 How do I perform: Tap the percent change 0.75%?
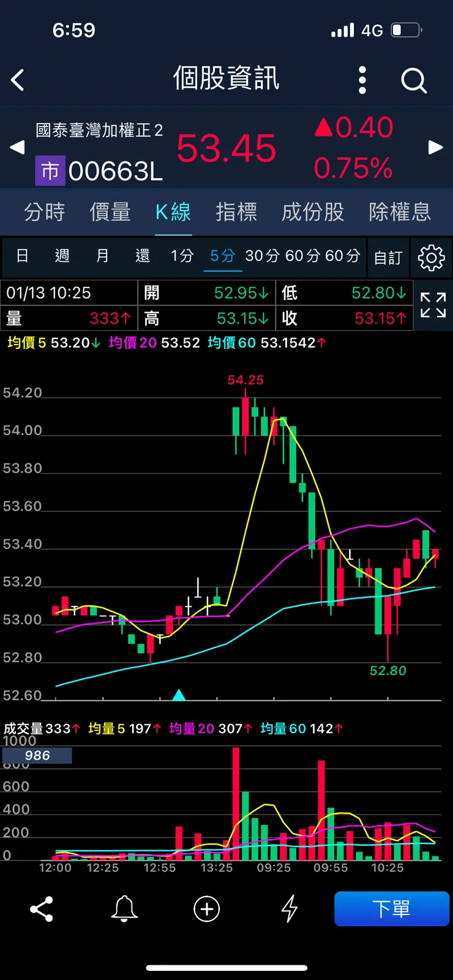tap(353, 168)
